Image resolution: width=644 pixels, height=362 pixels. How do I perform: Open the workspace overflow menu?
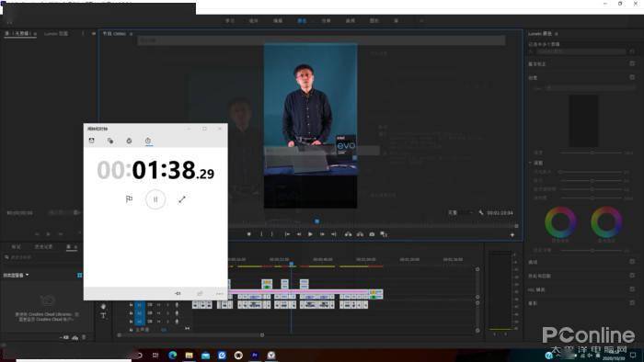(421, 20)
